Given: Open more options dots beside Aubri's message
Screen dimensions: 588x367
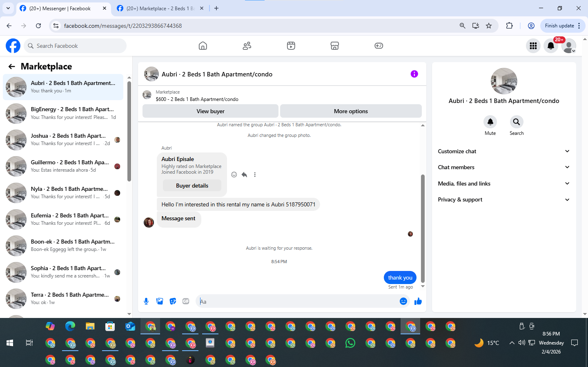Looking at the screenshot, I should point(255,175).
